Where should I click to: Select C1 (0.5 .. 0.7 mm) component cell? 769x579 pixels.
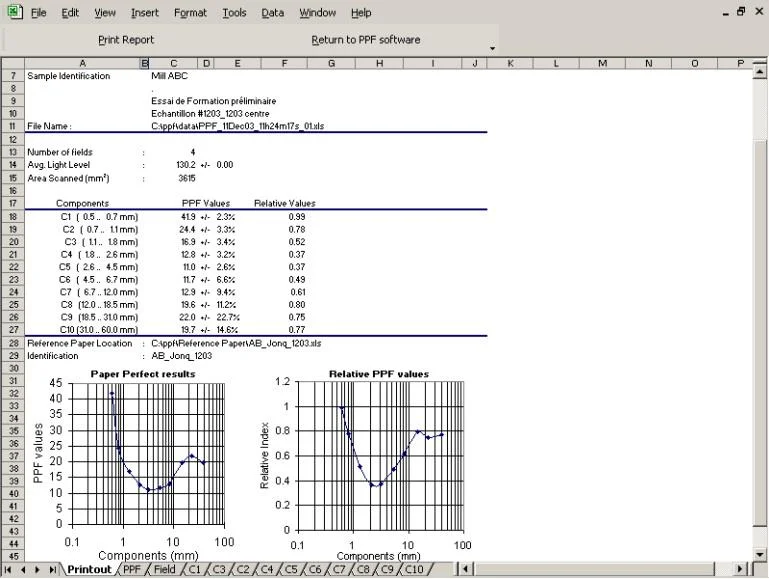click(99, 217)
